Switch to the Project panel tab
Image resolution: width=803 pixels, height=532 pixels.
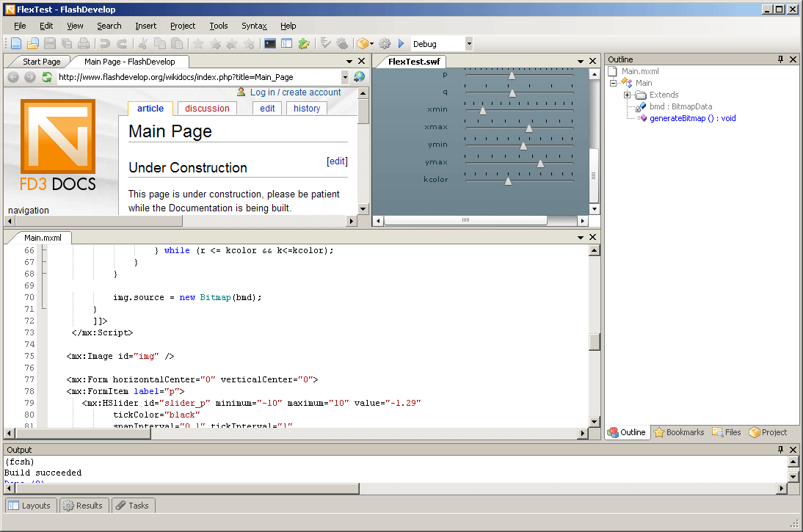[x=769, y=432]
